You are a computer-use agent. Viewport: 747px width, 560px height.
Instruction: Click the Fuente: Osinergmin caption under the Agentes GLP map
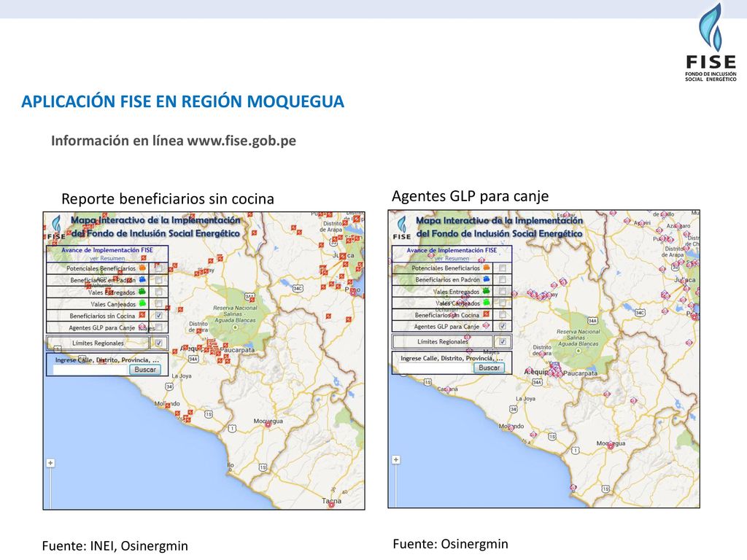450,544
